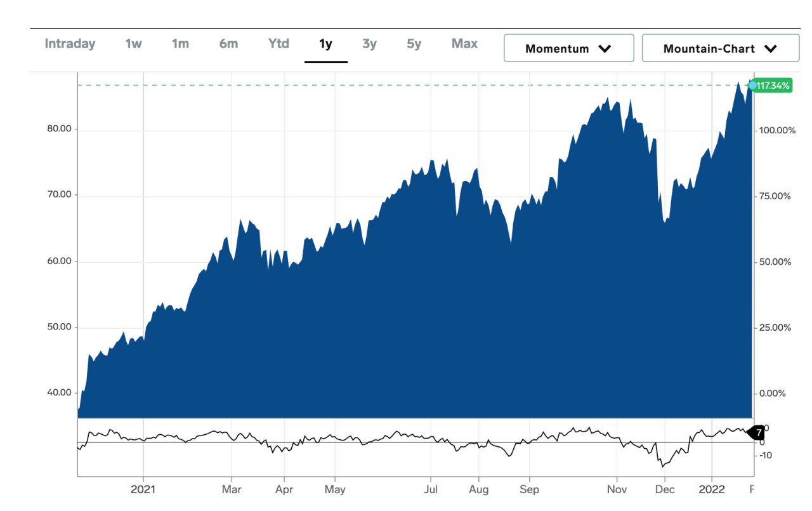
Task: Switch to the 1w range tab
Action: [133, 44]
